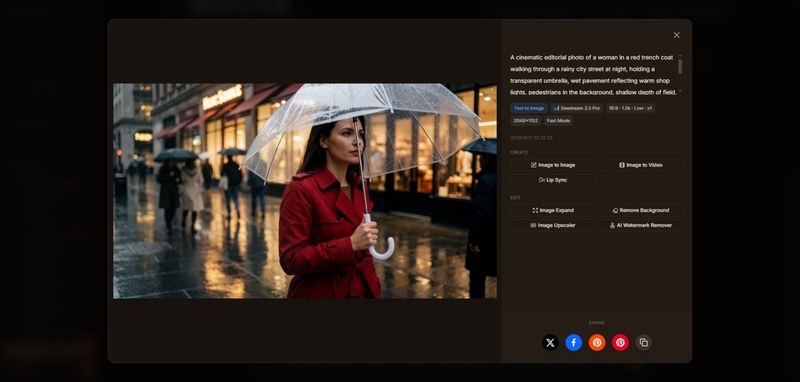The image size is (800, 382).
Task: Click the Fast Mode tag
Action: (x=558, y=121)
